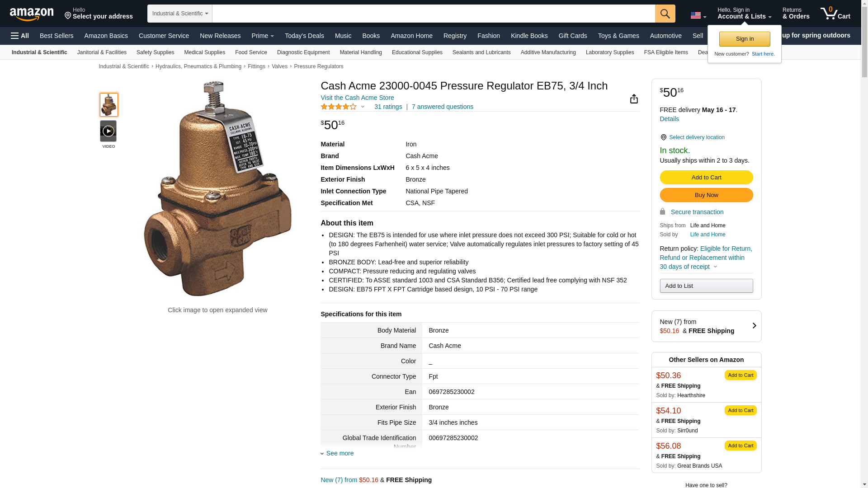Play the product video thumbnail
The height and width of the screenshot is (488, 868).
click(108, 131)
